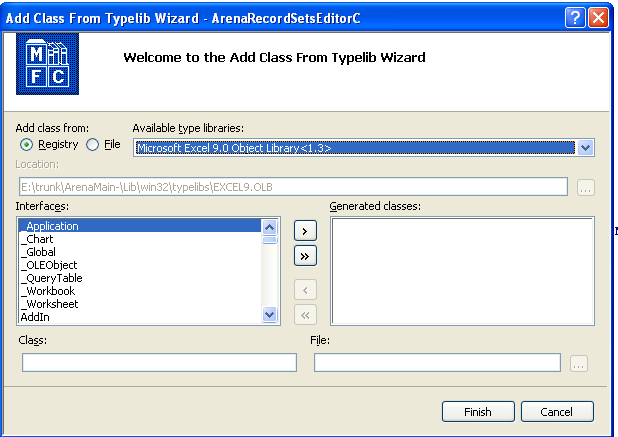Select the Registry radio button
Viewport: 618px width, 437px height.
pos(27,145)
